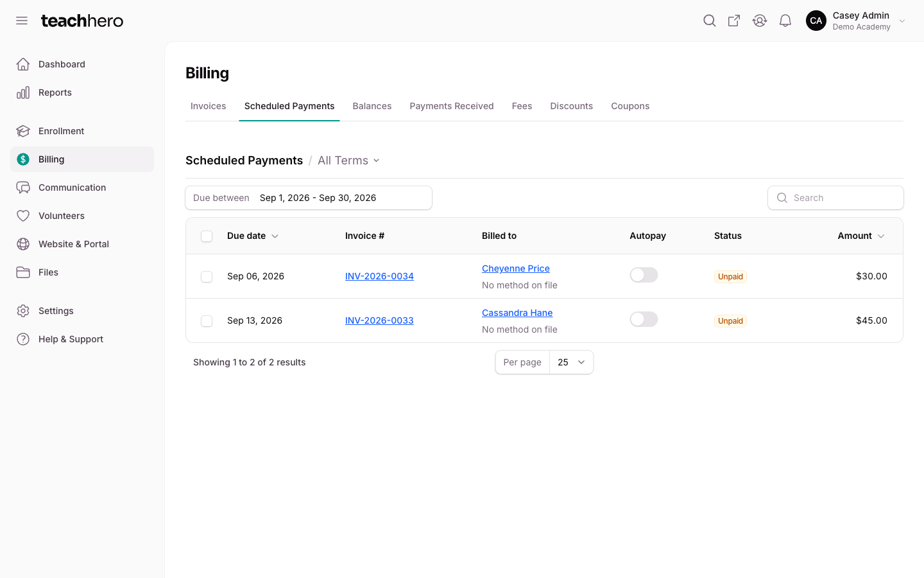Open Settings gear icon

(x=23, y=311)
